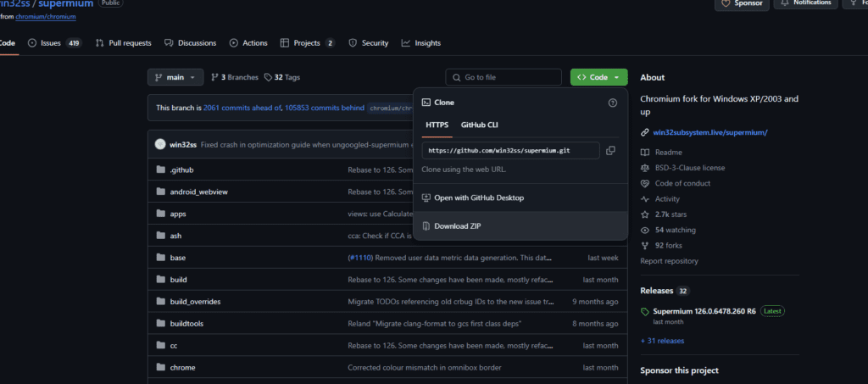Click the Notifications button
Screen dimensions: 868x384
pos(805,3)
